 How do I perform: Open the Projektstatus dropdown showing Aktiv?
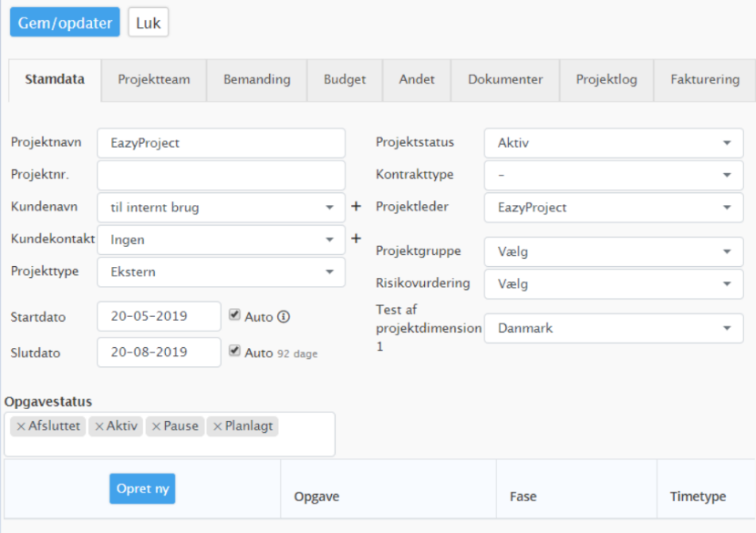614,143
